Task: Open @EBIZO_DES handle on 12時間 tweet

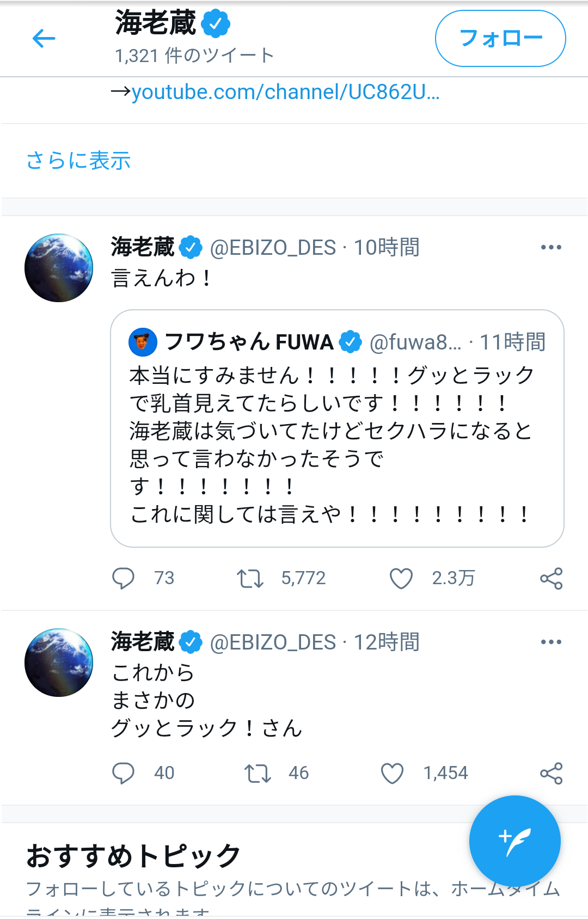Action: click(273, 642)
